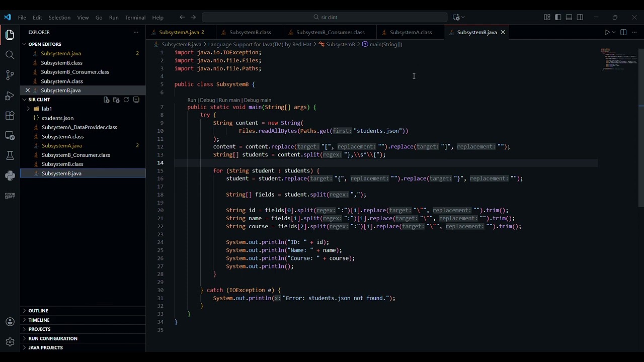Open Explorer views and more actions ellipsis
This screenshot has width=644, height=362.
[136, 32]
